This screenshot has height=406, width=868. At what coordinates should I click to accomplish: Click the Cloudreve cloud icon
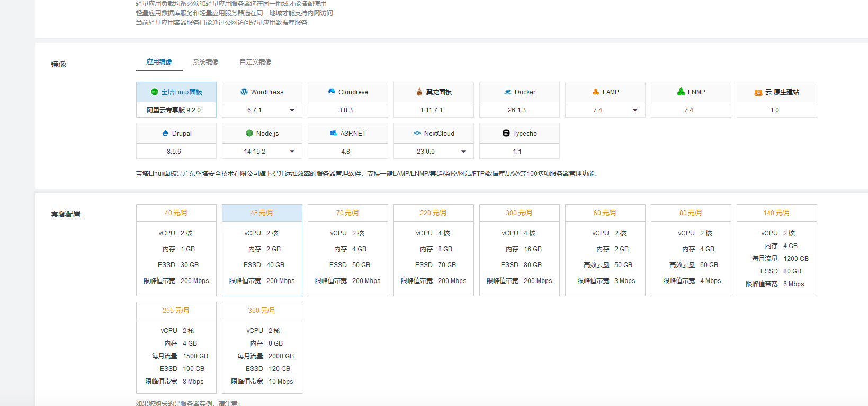pyautogui.click(x=332, y=92)
